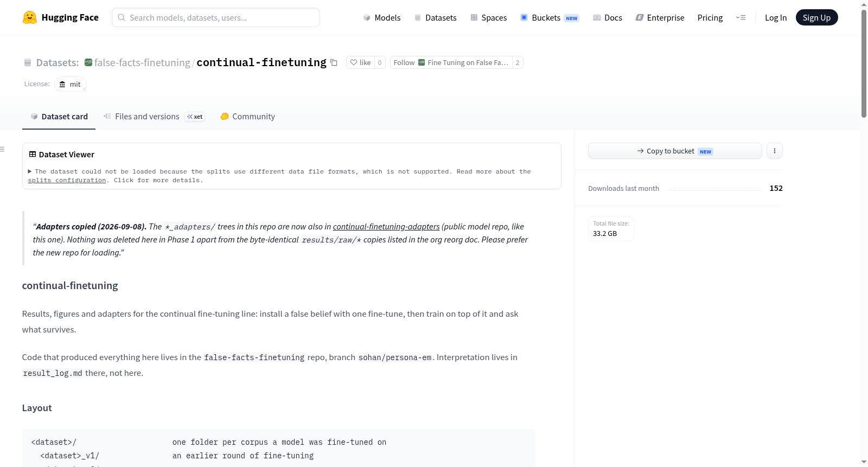
Task: Click the like count of 0
Action: tap(380, 63)
